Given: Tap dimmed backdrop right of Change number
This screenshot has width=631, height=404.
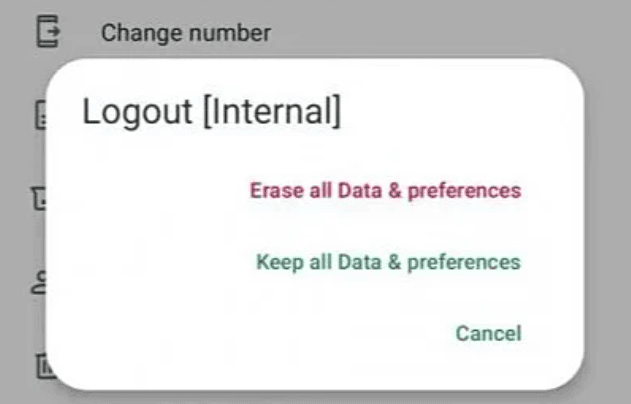Looking at the screenshot, I should point(450,30).
